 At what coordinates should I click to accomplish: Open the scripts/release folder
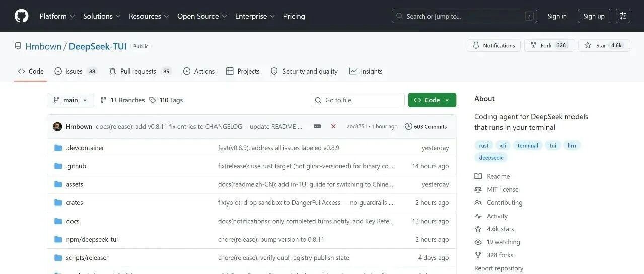[x=86, y=258]
